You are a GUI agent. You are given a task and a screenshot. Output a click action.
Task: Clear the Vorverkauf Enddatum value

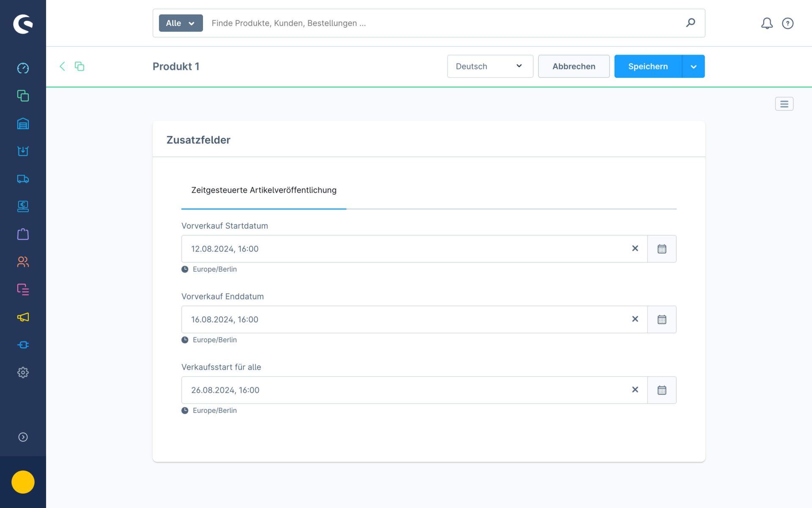635,319
